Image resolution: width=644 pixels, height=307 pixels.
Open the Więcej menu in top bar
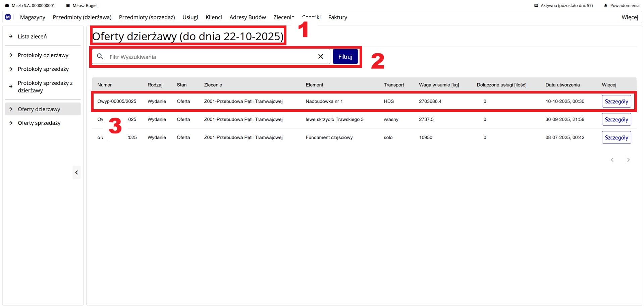(630, 17)
